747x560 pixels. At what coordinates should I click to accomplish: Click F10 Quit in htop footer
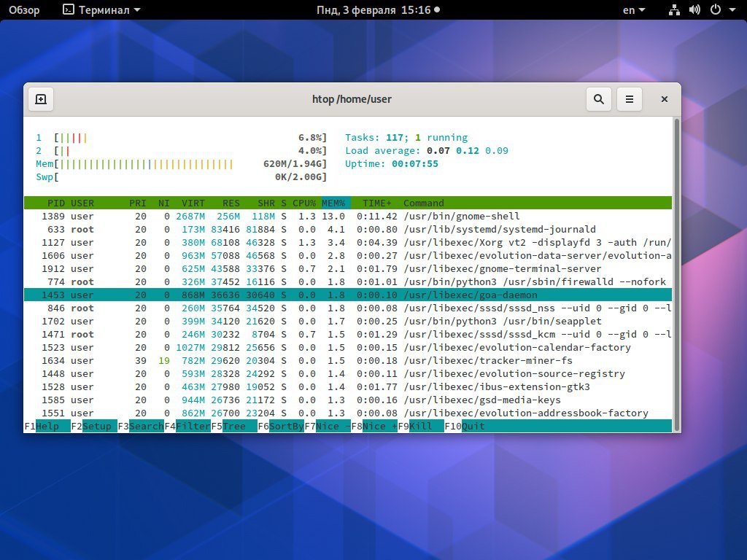click(x=465, y=426)
